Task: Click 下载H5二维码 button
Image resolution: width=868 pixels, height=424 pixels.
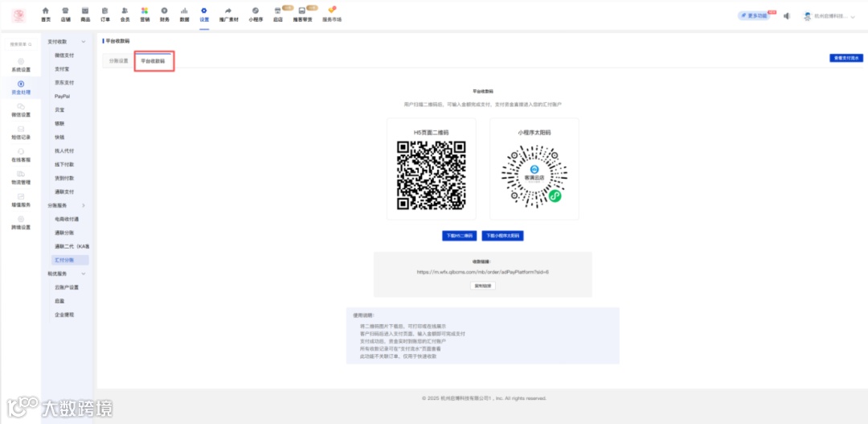Action: point(460,236)
